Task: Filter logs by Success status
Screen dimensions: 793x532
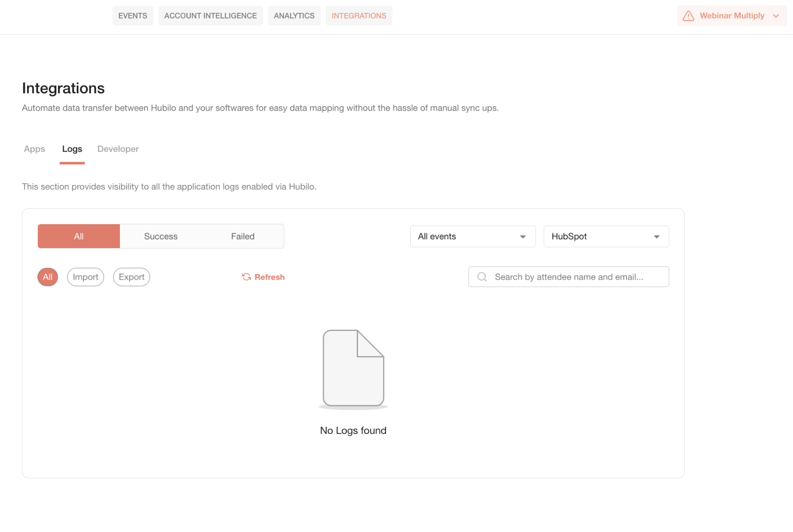Action: 161,236
